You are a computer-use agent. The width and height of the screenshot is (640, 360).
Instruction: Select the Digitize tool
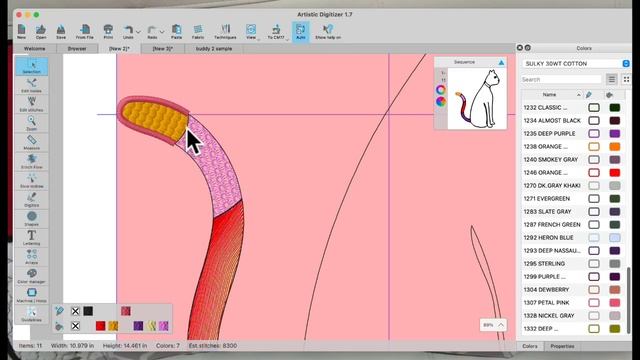[x=31, y=200]
